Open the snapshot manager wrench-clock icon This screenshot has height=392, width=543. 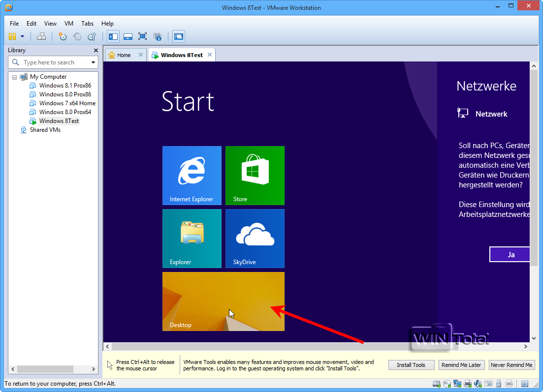pyautogui.click(x=92, y=36)
